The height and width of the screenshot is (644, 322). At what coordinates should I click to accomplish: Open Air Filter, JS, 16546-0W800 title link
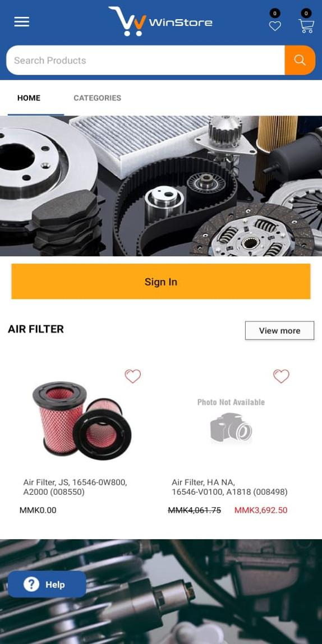75,487
